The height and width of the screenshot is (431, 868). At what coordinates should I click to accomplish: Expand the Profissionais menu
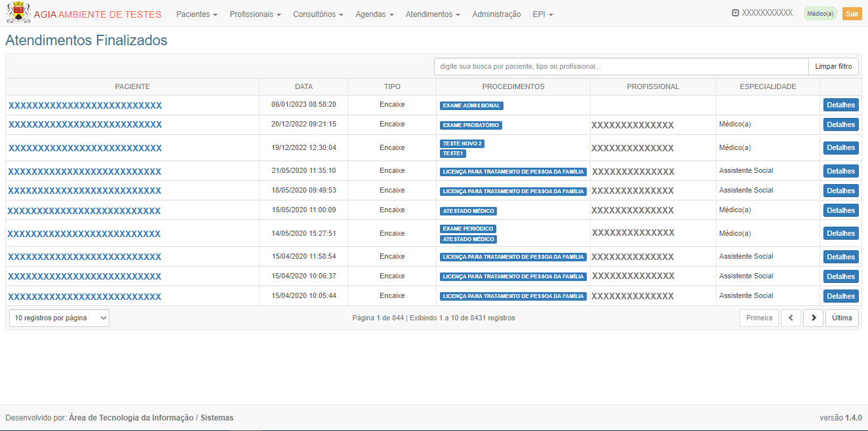coord(255,14)
